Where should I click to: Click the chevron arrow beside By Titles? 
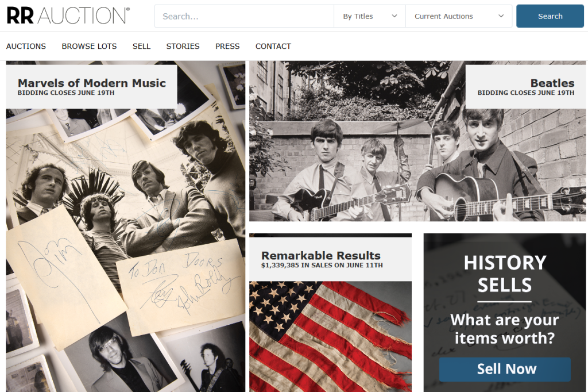point(394,16)
